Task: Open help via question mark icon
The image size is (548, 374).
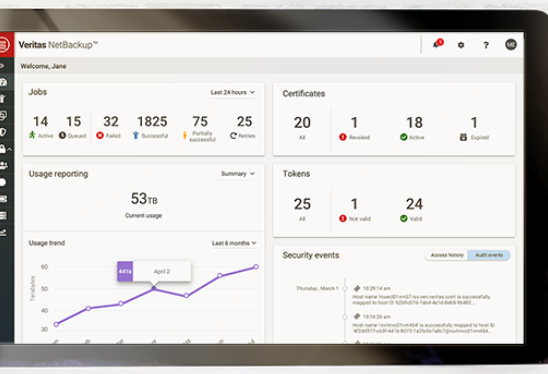Action: 486,45
